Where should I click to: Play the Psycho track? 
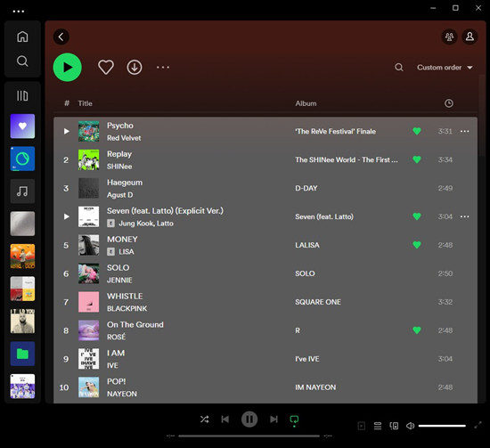[67, 131]
